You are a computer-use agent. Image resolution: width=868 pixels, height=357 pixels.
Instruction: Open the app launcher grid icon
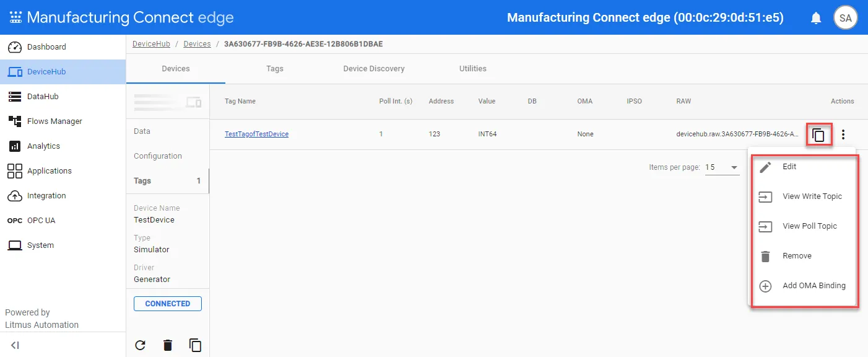[15, 17]
